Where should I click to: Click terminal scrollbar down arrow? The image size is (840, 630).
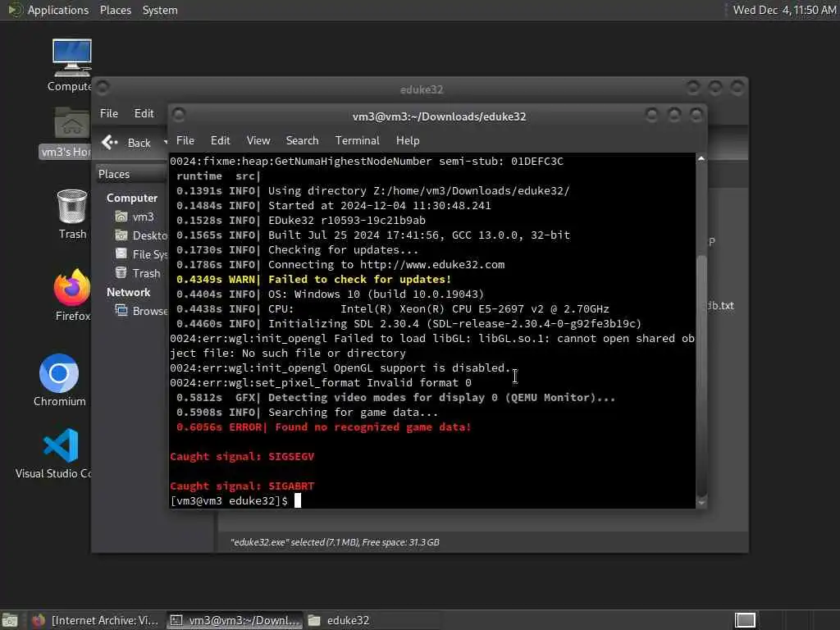coord(701,503)
